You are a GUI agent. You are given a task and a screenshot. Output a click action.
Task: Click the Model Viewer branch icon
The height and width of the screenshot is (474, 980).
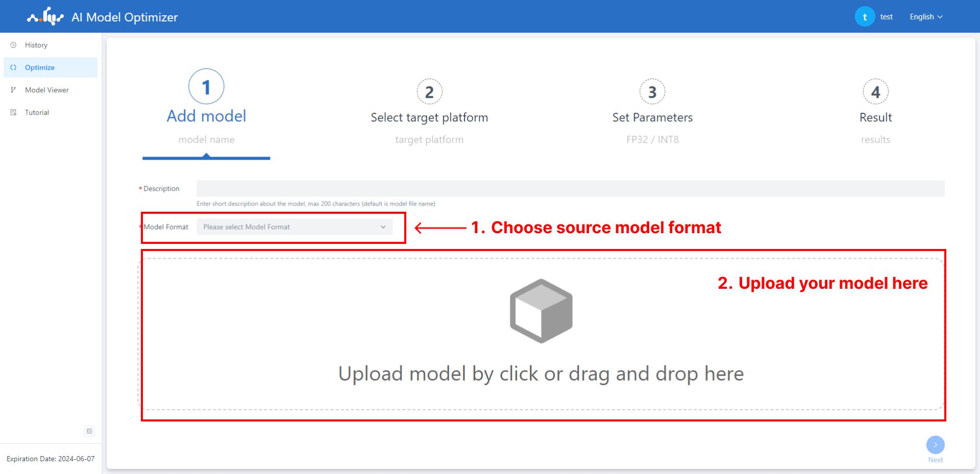(x=14, y=90)
